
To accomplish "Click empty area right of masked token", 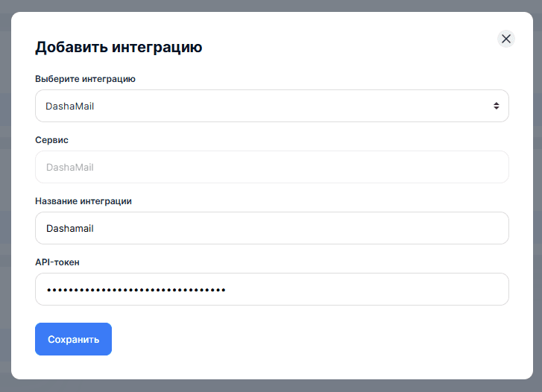I will [x=373, y=289].
